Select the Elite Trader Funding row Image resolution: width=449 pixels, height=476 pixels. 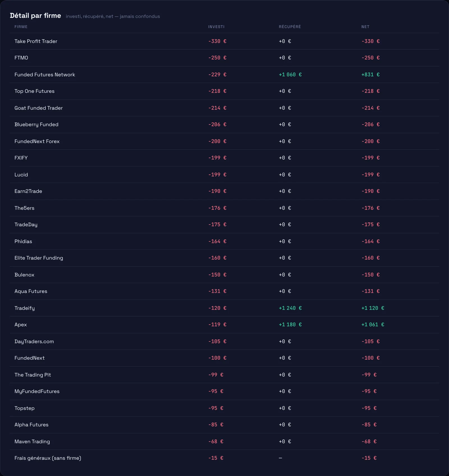(x=224, y=258)
